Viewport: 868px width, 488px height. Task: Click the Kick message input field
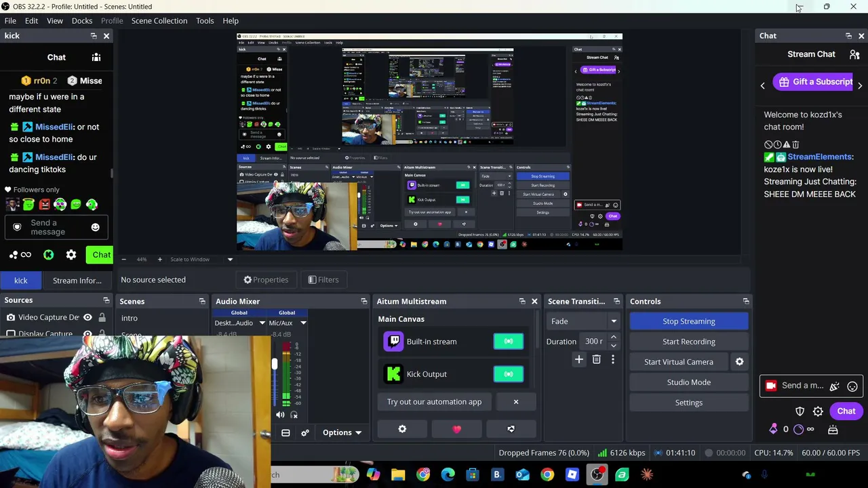(x=56, y=227)
